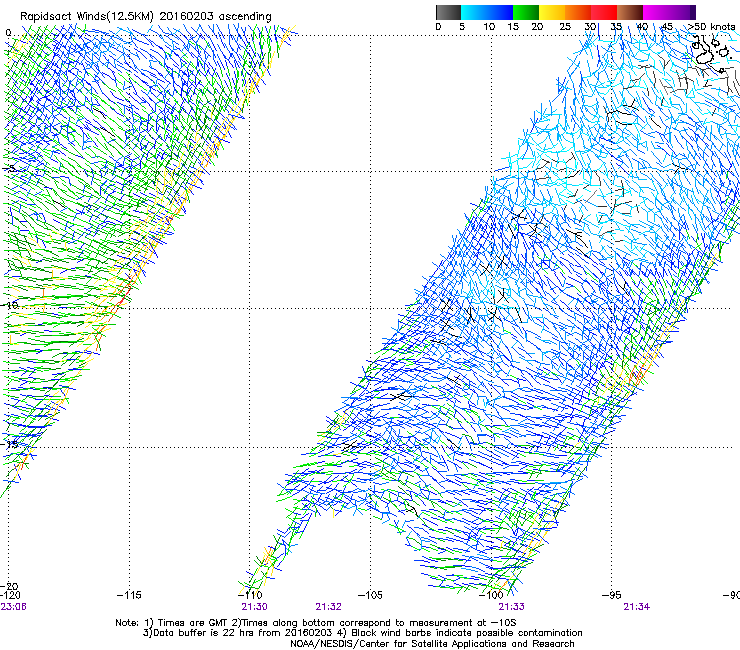This screenshot has width=740, height=650.
Task: Click the red 30-35 knots legend swatch
Action: 604,12
